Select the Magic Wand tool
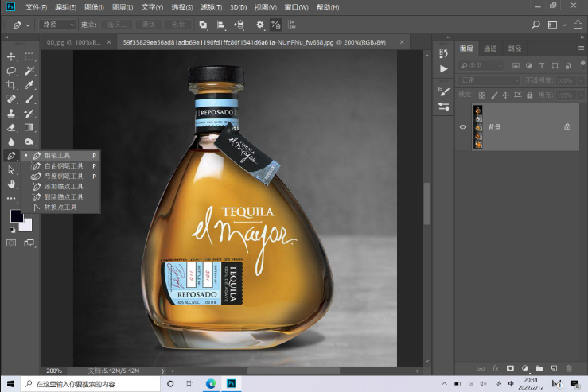This screenshot has width=588, height=392. 29,71
